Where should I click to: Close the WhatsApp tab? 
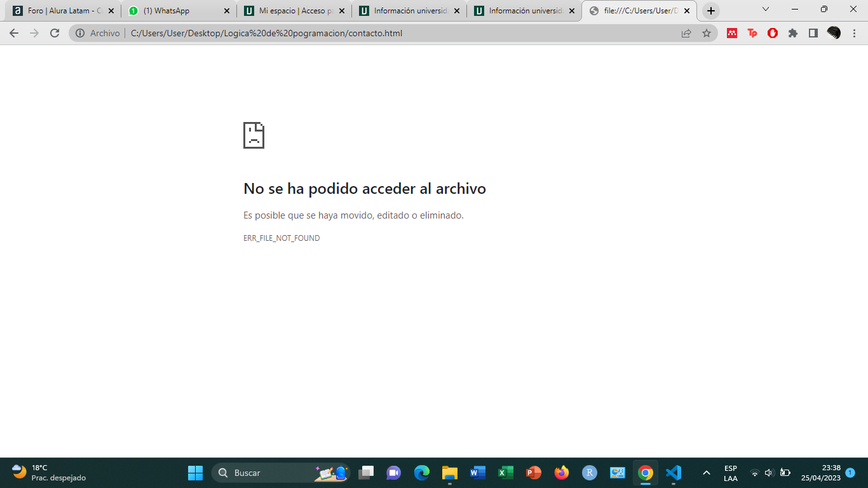coord(226,11)
